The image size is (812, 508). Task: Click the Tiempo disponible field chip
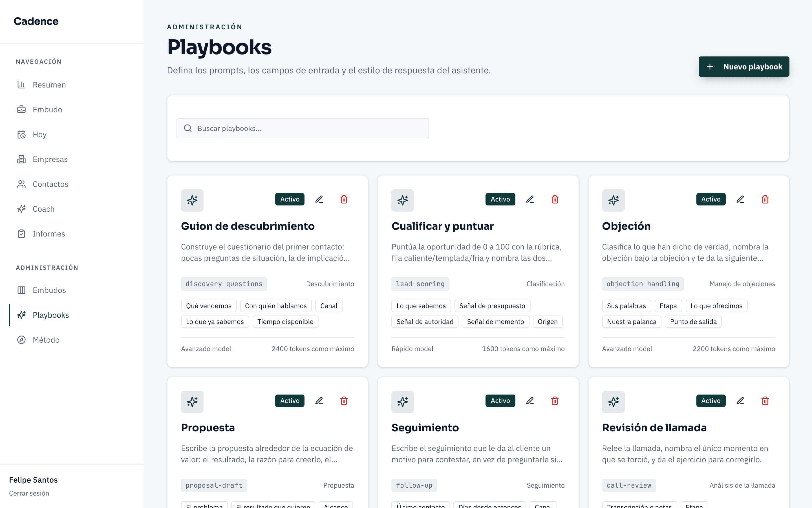[285, 322]
